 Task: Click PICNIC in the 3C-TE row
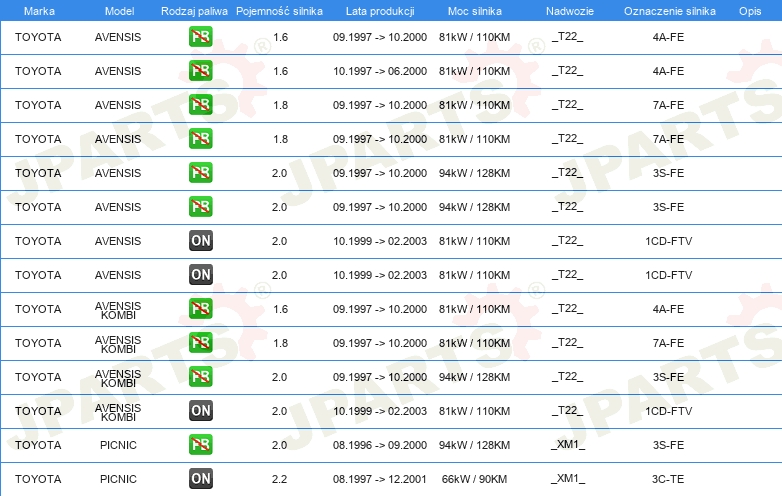(x=118, y=479)
